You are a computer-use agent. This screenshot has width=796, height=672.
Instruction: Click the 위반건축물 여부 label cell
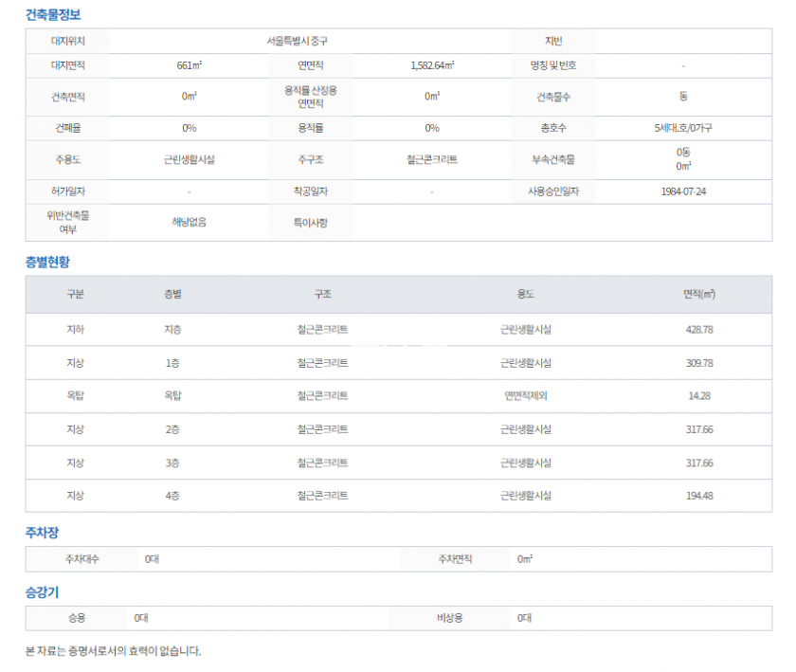[x=67, y=222]
